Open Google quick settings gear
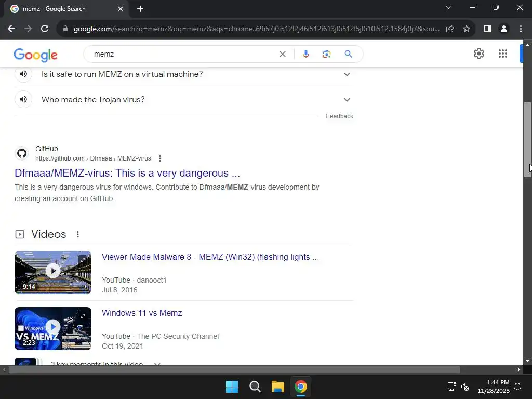The image size is (532, 399). (478, 54)
